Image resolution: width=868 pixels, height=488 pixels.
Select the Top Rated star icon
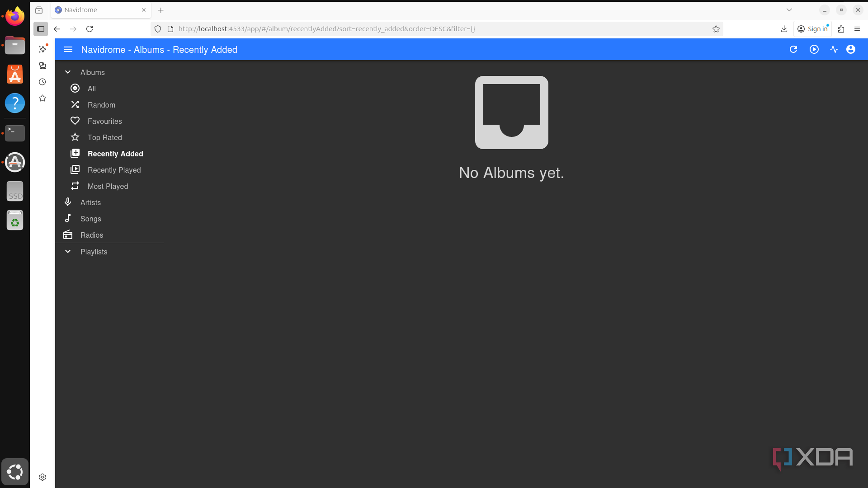point(75,137)
